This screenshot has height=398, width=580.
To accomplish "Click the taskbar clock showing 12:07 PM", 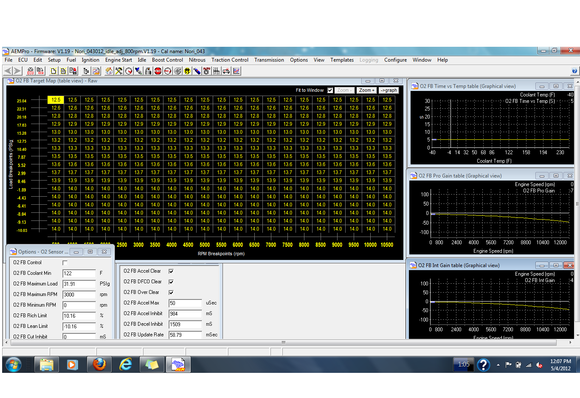I will point(560,365).
